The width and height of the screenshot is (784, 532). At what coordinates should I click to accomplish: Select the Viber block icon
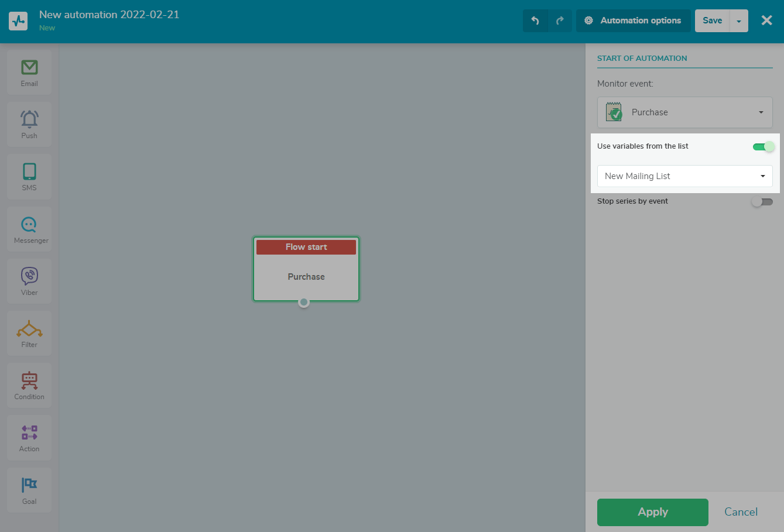click(29, 281)
